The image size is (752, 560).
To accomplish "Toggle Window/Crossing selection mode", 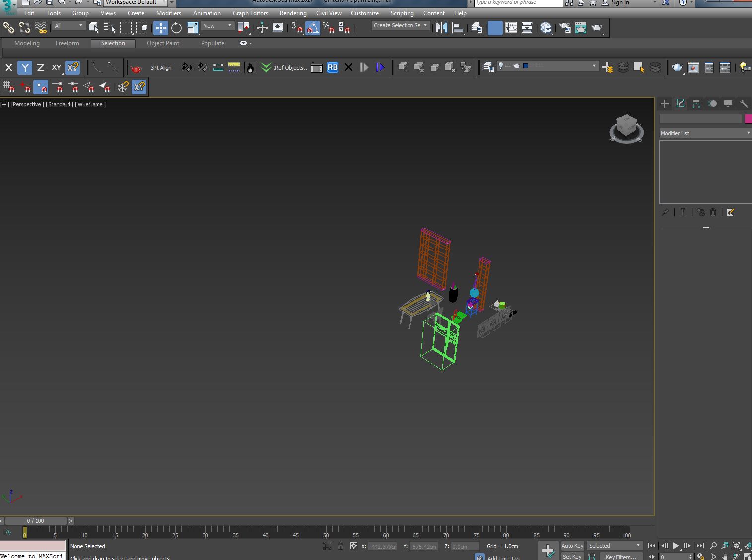I will click(x=141, y=27).
